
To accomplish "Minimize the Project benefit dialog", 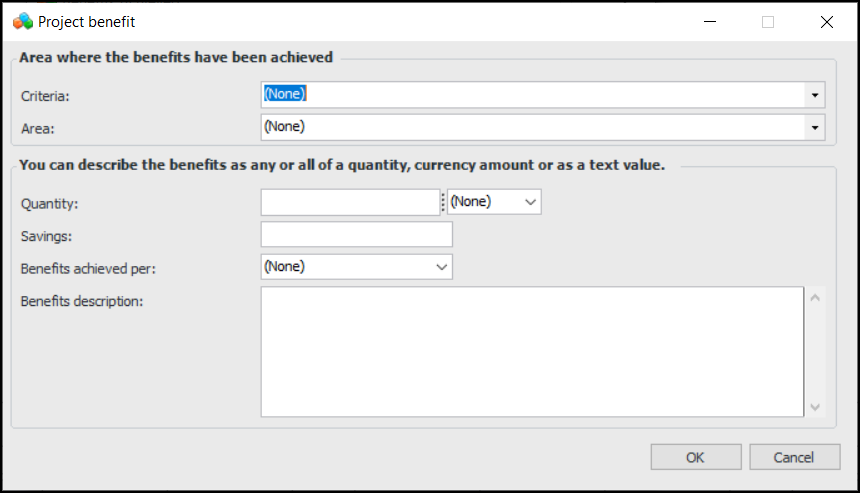I will click(x=709, y=21).
